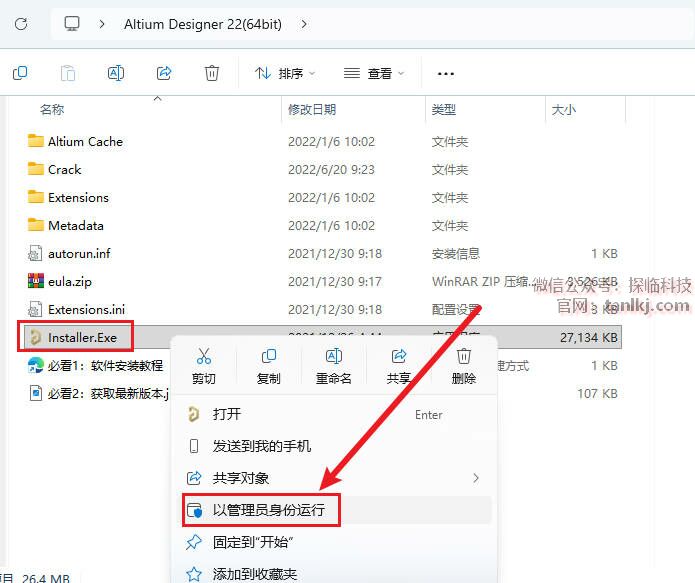The width and height of the screenshot is (695, 583).
Task: Click the toolbar copy icon
Action: [20, 73]
